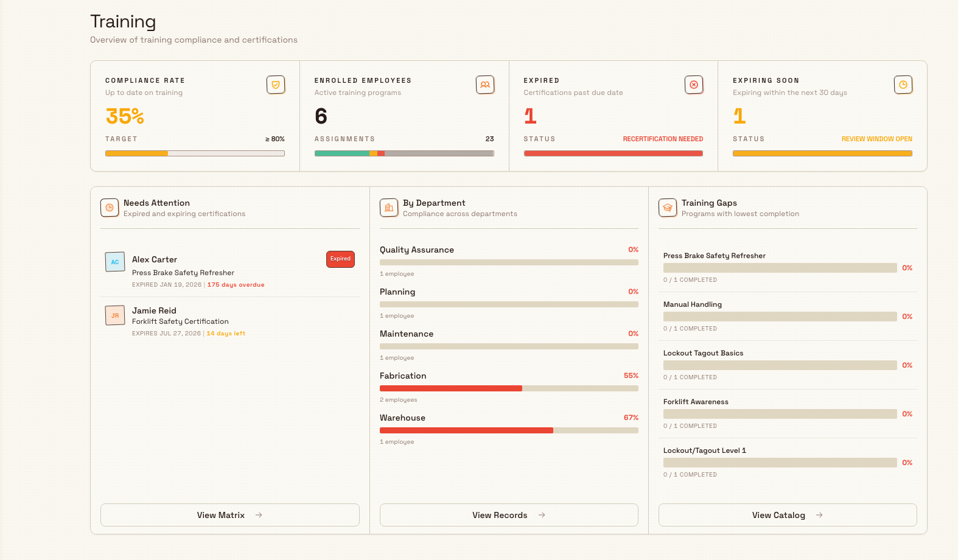This screenshot has width=958, height=560.
Task: Click Jamie Reid's JR avatar
Action: [115, 315]
